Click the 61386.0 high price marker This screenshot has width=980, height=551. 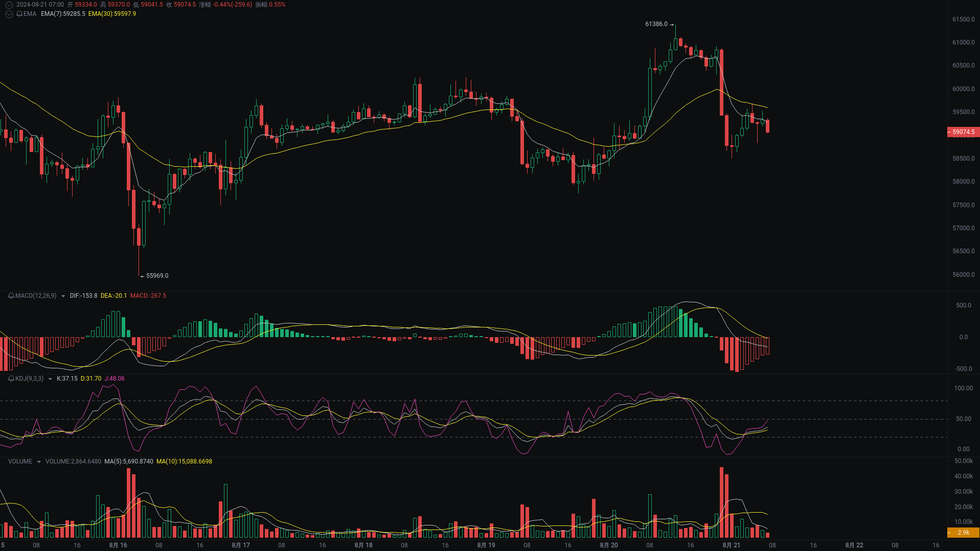coord(657,23)
